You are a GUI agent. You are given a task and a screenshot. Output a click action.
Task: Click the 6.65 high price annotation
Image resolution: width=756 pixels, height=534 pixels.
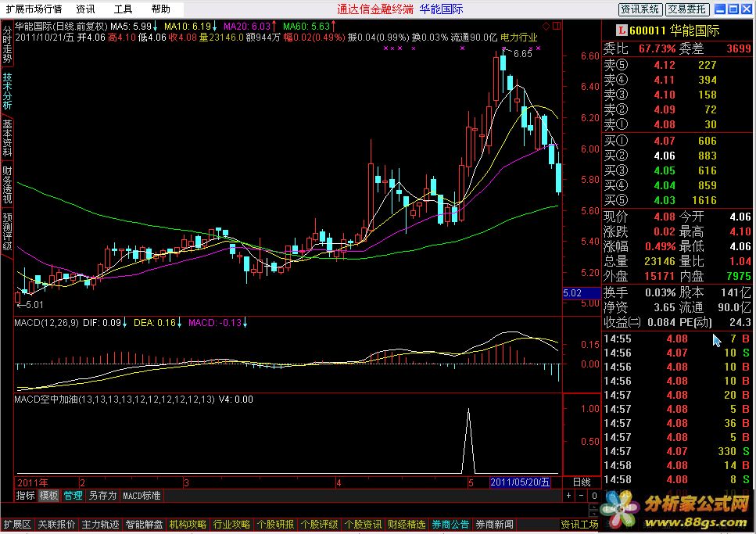(x=523, y=53)
